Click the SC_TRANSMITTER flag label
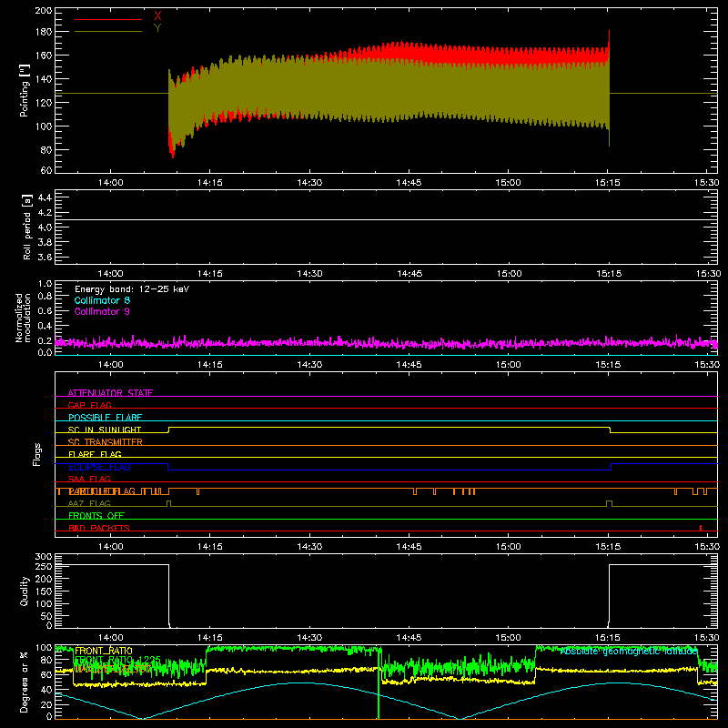The width and height of the screenshot is (728, 728). pyautogui.click(x=106, y=441)
